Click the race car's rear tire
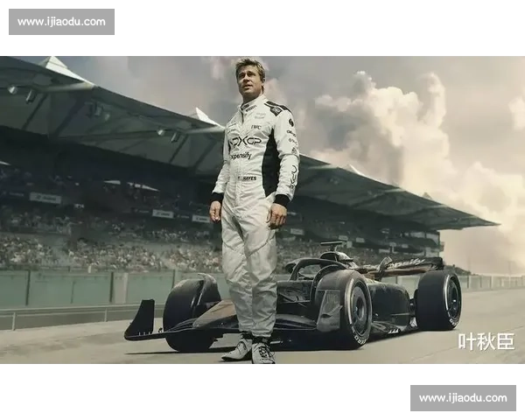Image resolution: width=525 pixels, height=420 pixels. pos(439,298)
